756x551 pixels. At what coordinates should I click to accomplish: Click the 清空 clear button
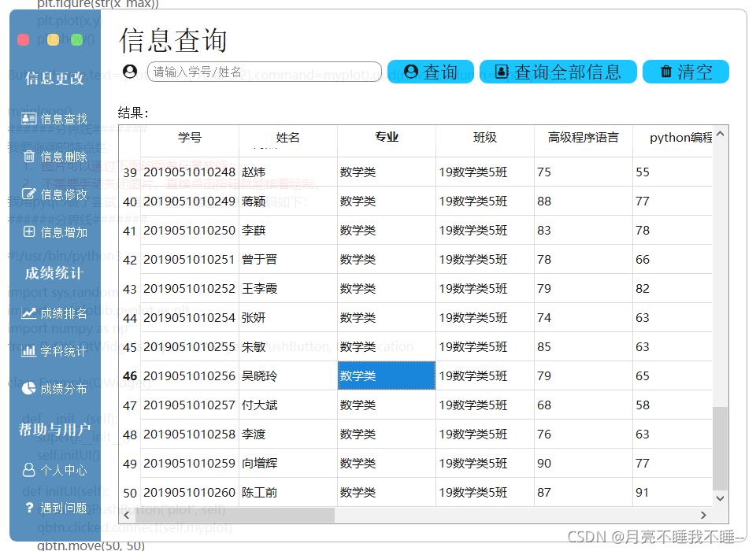[686, 72]
